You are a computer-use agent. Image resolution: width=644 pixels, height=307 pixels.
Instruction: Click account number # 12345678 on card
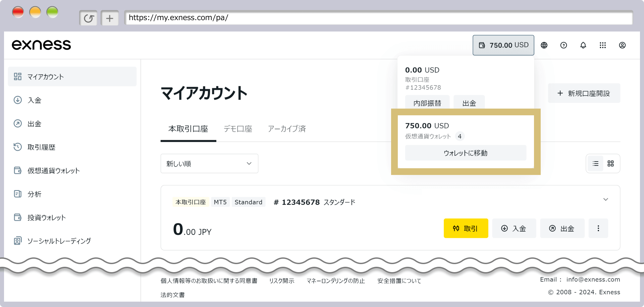click(x=297, y=202)
